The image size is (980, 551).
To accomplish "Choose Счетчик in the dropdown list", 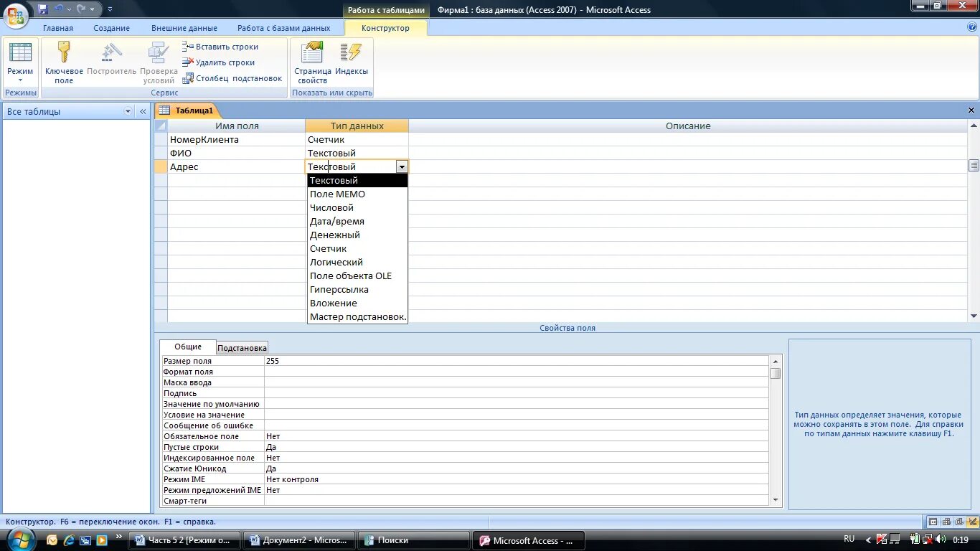I will point(357,249).
